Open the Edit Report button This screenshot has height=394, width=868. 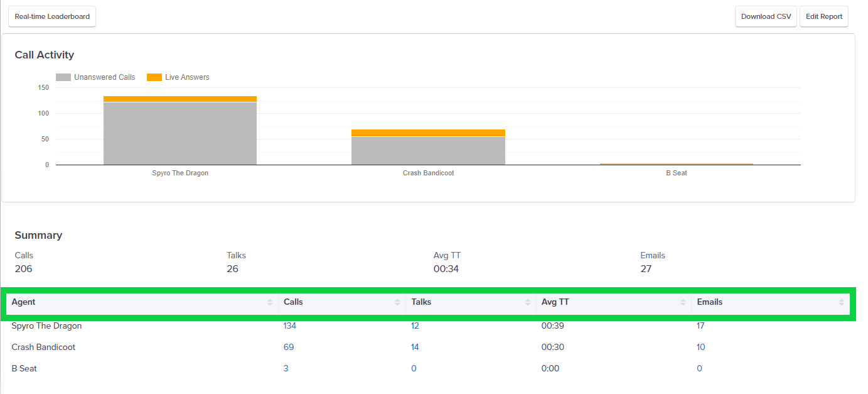coord(824,17)
